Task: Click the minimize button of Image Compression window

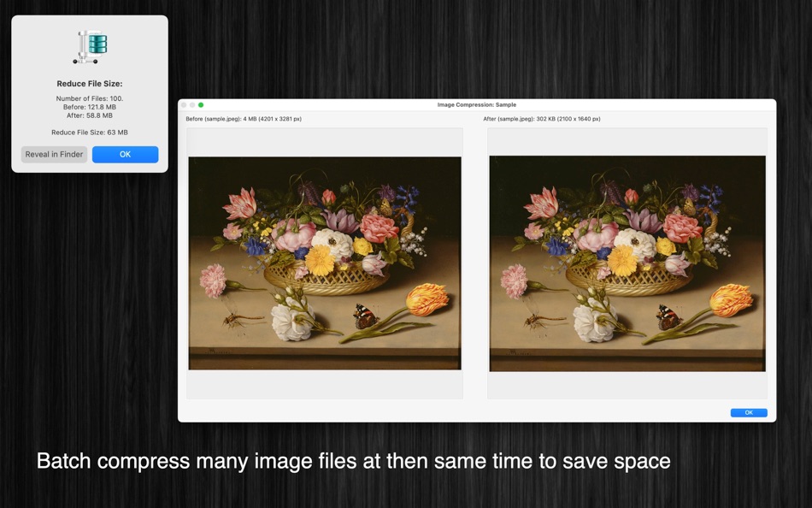Action: click(192, 104)
